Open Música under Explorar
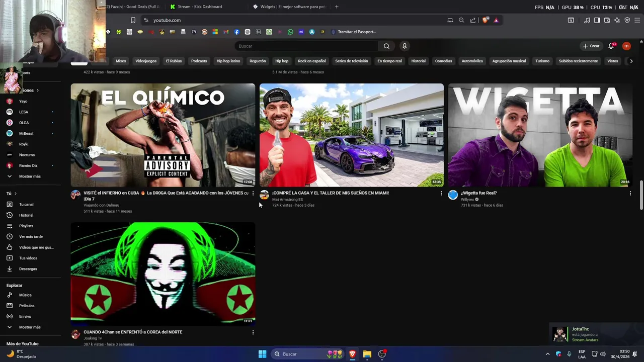644x362 pixels. click(x=25, y=295)
